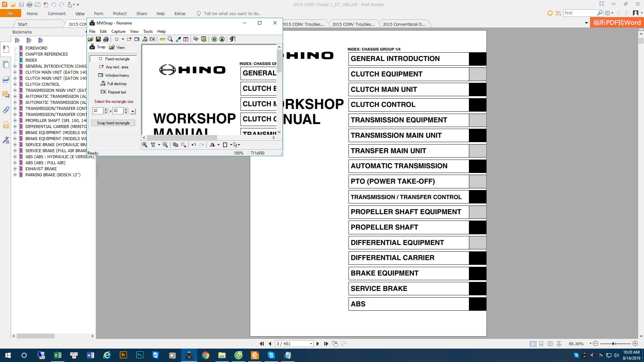
Task: Select Repeat last snap mode
Action: tap(114, 92)
